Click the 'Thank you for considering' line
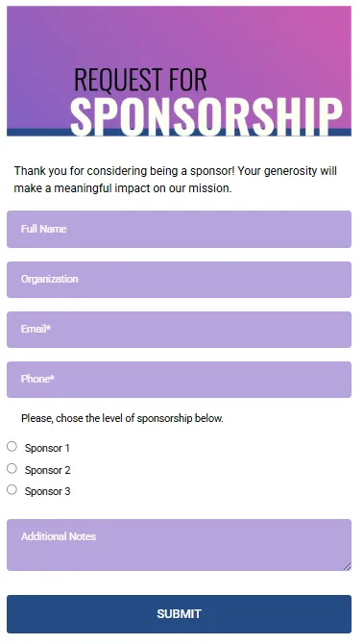This screenshot has height=644, width=364. coord(176,171)
